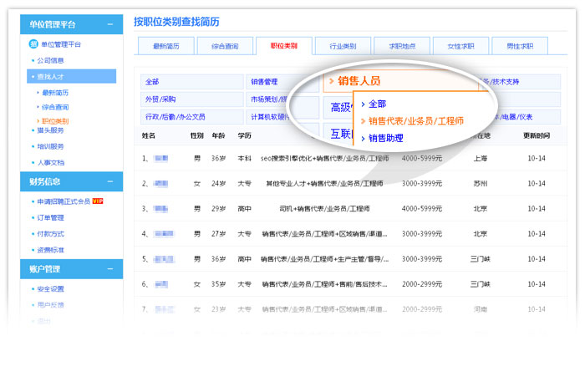The width and height of the screenshot is (585, 392).
Task: Open the 综合查询 tab
Action: 223,46
